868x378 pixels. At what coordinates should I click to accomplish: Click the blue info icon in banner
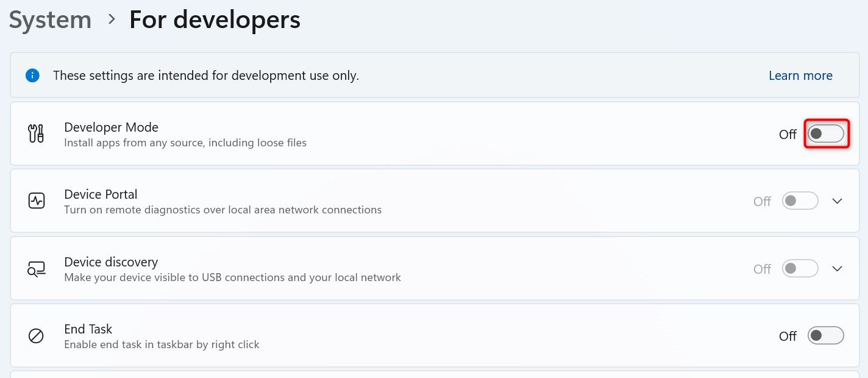coord(32,76)
